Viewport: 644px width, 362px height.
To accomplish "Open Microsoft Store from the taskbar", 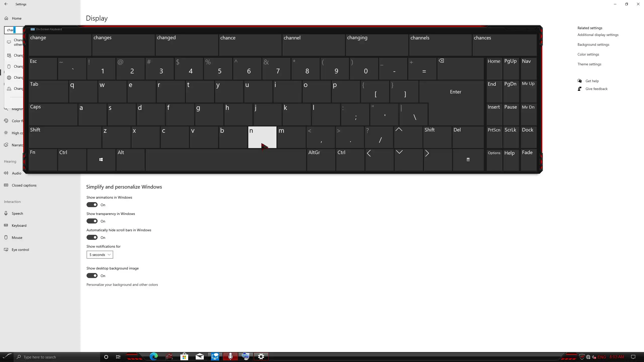I will (184, 356).
